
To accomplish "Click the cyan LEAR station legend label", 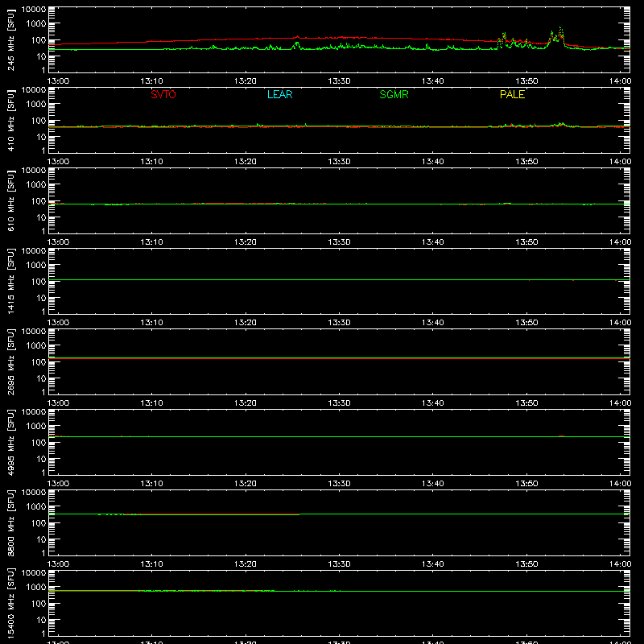I will [279, 94].
